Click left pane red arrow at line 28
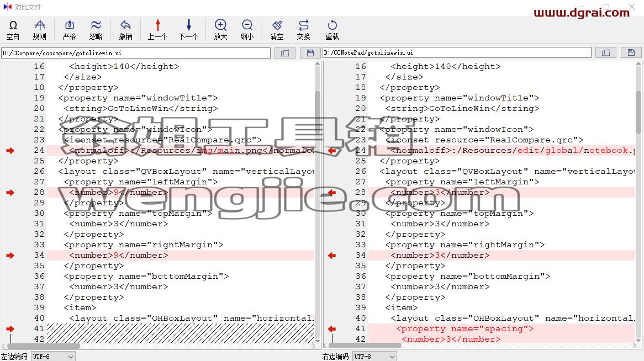The width and height of the screenshot is (644, 361). coord(10,193)
